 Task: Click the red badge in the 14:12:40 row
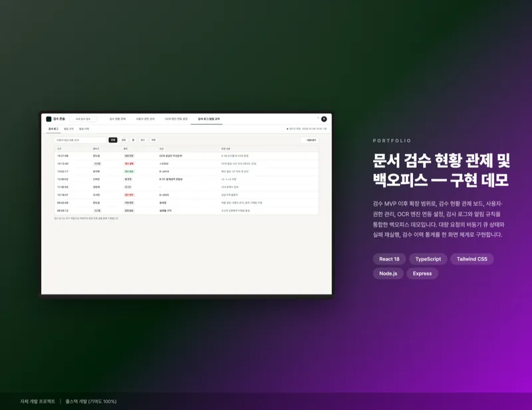pyautogui.click(x=129, y=163)
